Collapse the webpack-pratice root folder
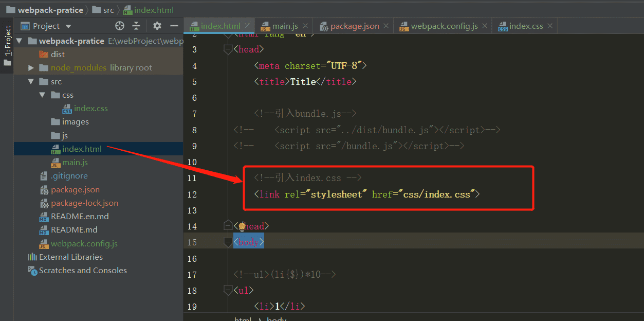This screenshot has width=644, height=321. click(20, 41)
